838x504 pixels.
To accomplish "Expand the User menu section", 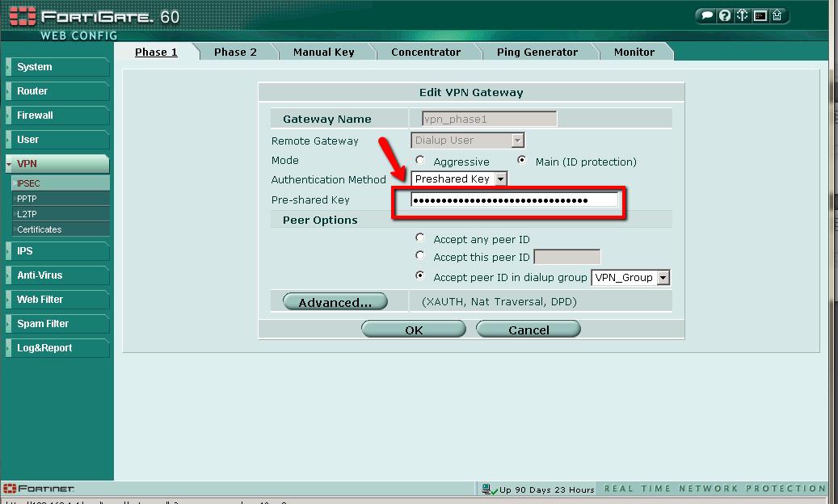I will [57, 140].
